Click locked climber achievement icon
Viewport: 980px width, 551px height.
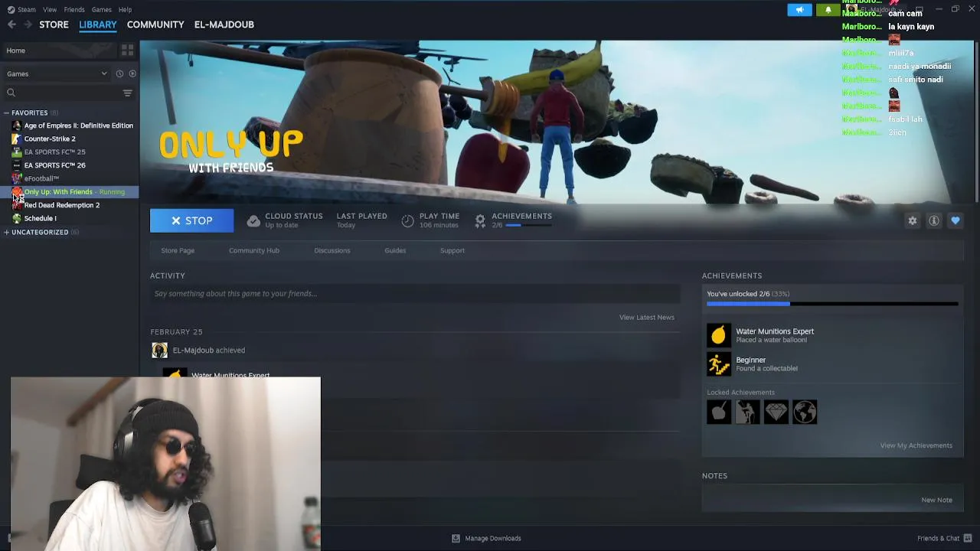point(747,412)
